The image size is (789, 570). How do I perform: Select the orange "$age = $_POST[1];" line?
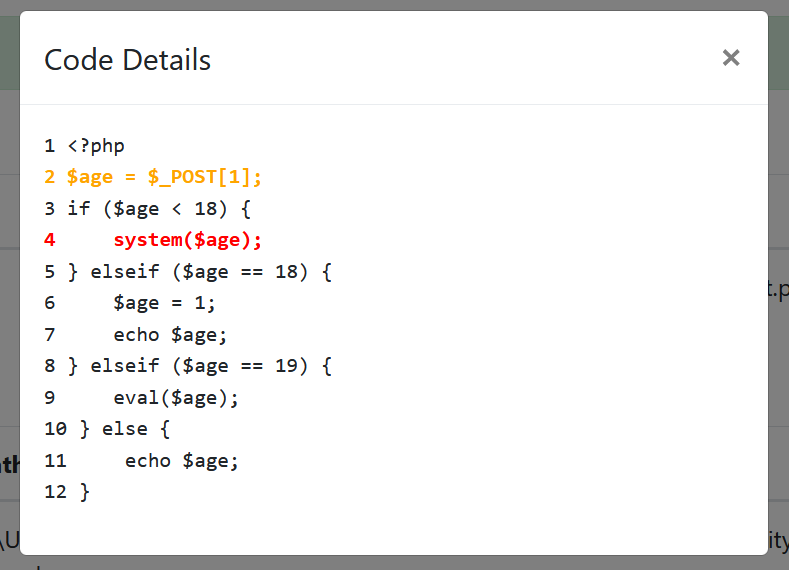tap(164, 177)
